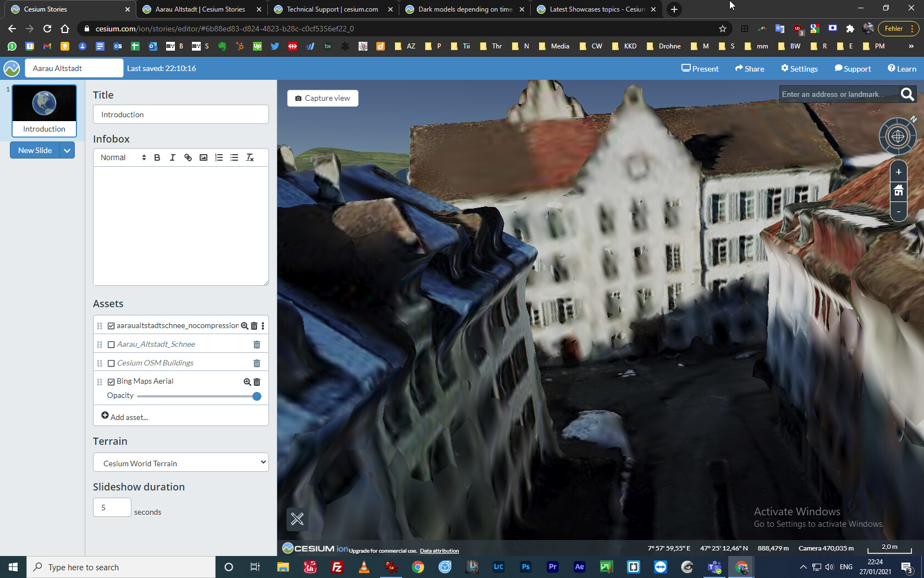Click the Bold formatting icon

(157, 157)
